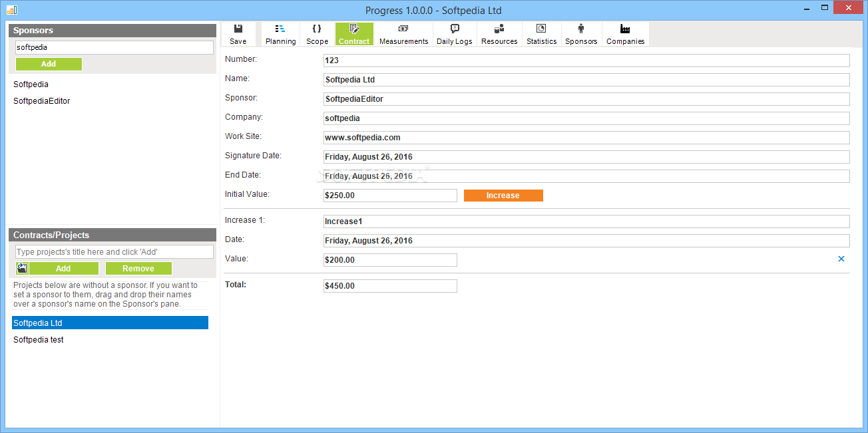Viewport: 868px width, 433px height.
Task: Go to the Resources tab
Action: point(499,34)
